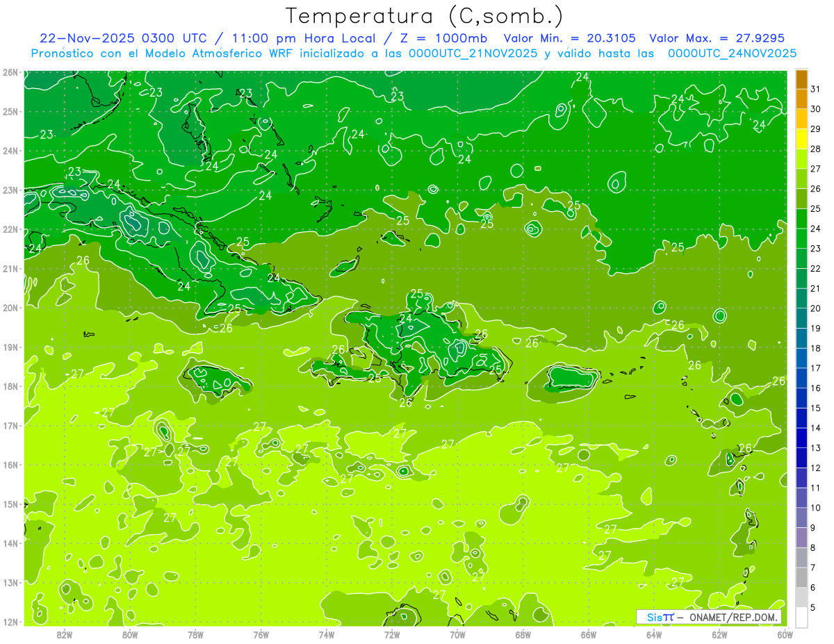Click the "68W" longitude axis label
This screenshot has width=834, height=644.
coord(523,634)
